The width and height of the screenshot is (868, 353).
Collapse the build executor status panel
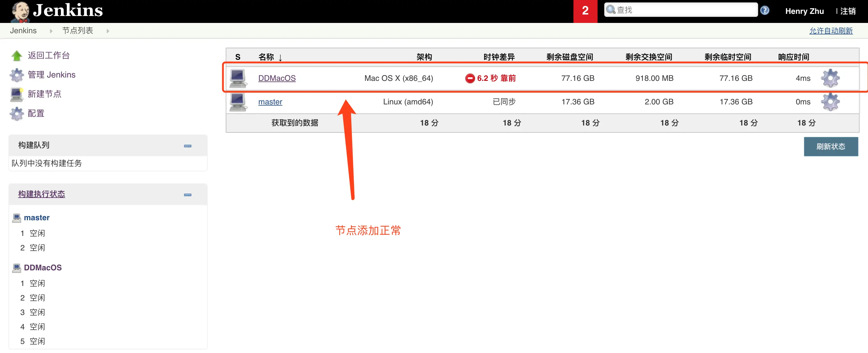tap(188, 195)
